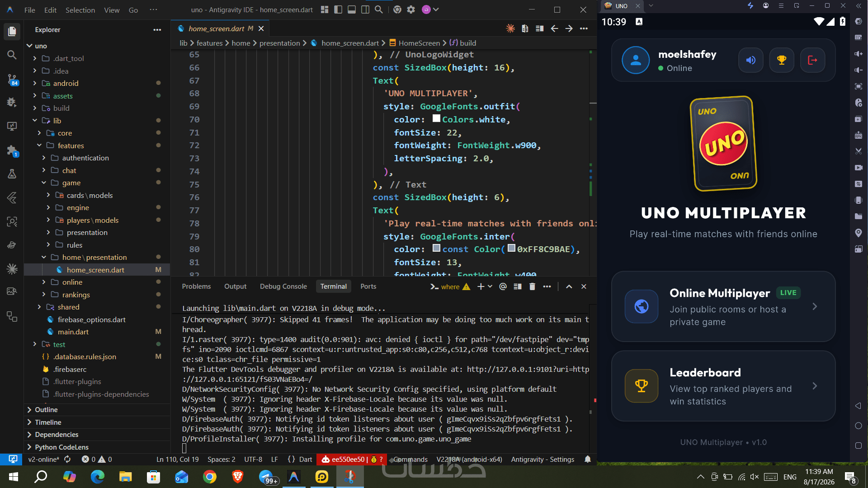
Task: Open the Testing flask view
Action: 12,174
